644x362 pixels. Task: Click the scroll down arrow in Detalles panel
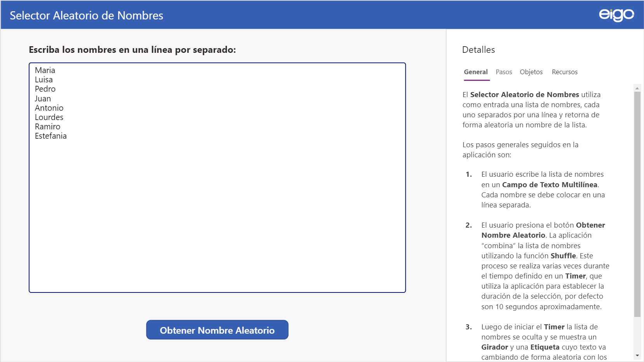tap(637, 355)
